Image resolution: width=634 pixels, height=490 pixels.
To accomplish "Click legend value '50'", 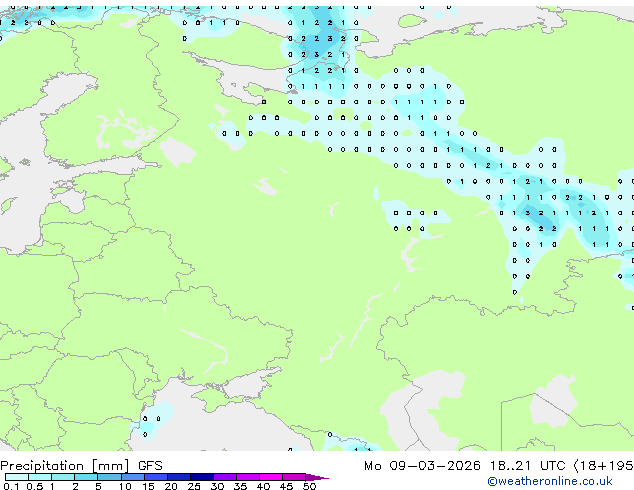I will [309, 486].
